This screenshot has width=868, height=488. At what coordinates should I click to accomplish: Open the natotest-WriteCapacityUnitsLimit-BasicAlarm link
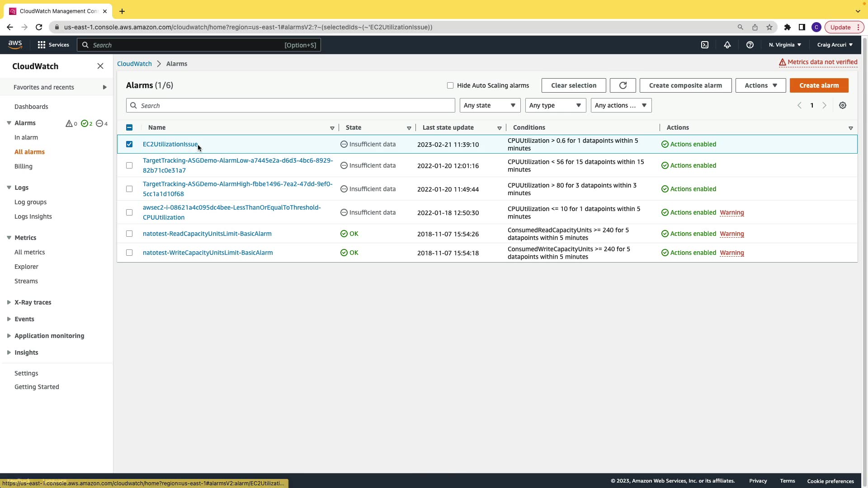(208, 253)
